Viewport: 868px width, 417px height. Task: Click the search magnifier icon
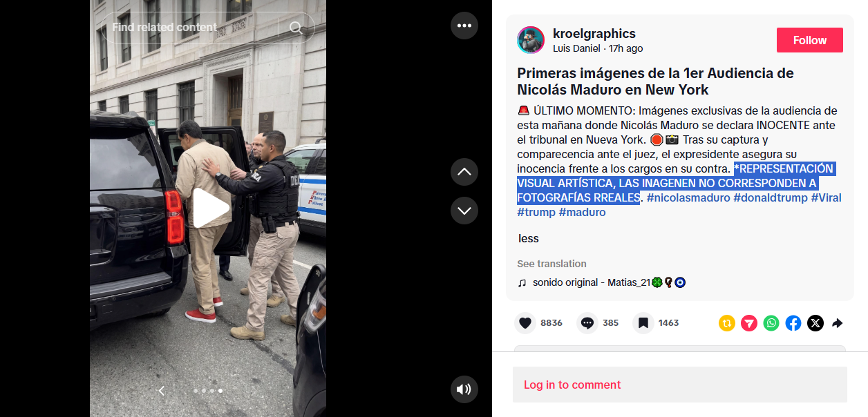click(x=296, y=28)
